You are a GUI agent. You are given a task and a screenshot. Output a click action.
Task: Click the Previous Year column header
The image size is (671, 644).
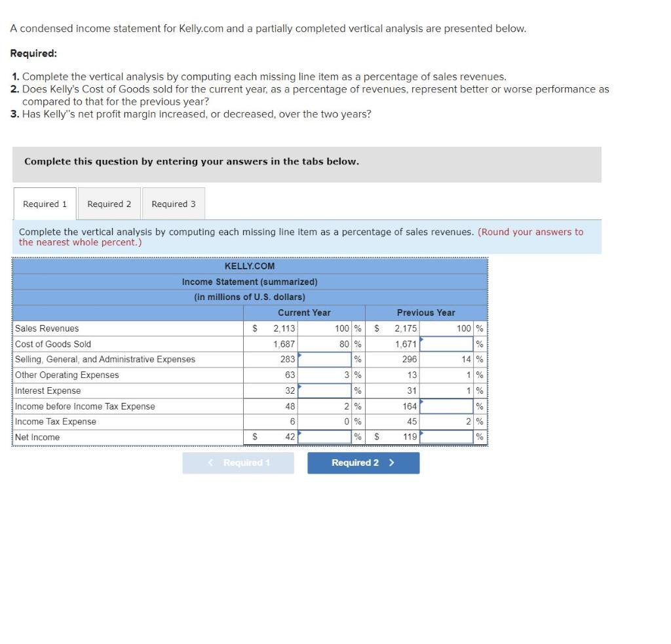(426, 313)
